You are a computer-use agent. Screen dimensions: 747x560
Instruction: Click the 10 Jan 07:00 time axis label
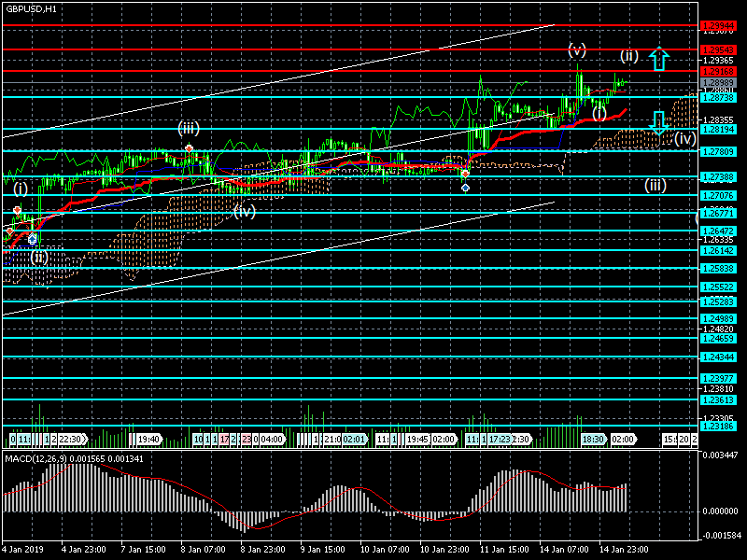tap(385, 549)
